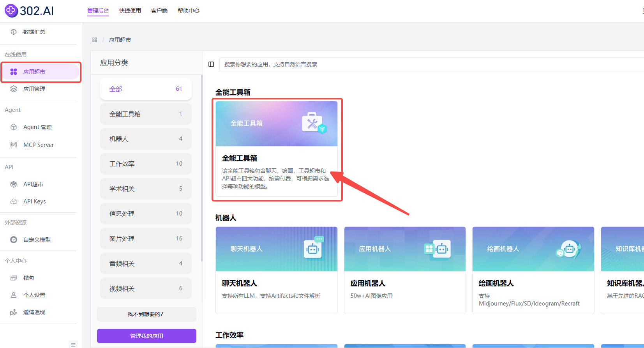This screenshot has width=644, height=348.
Task: Select 应用超市 sidebar icon
Action: pos(14,72)
